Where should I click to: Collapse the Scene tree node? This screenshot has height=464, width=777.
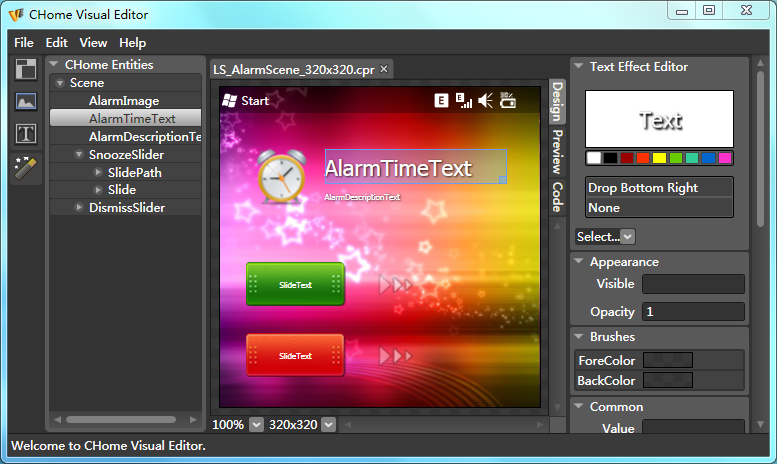coord(60,83)
